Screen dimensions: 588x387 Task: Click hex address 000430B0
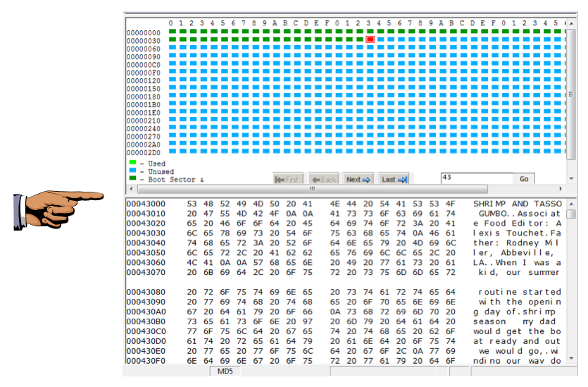(146, 321)
